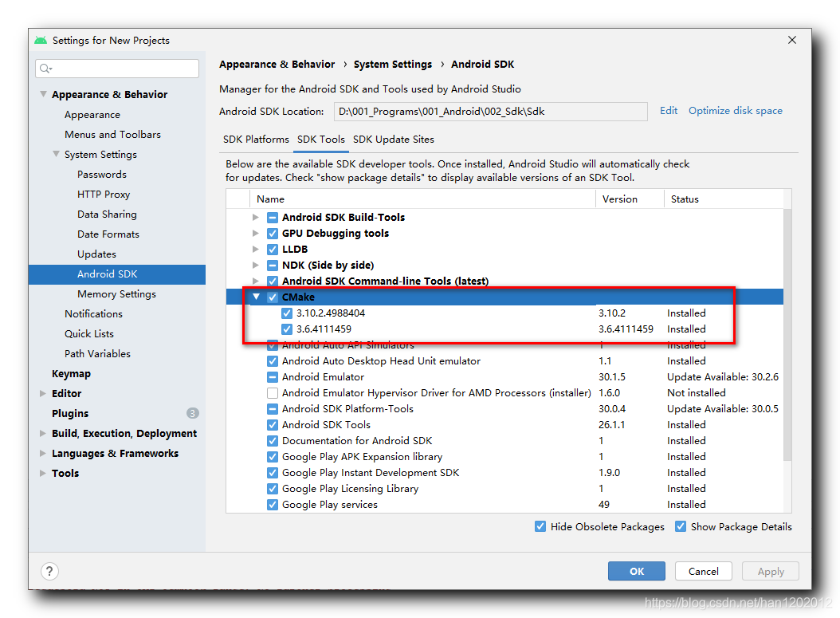Select Updates in settings tree
The width and height of the screenshot is (840, 618).
[x=96, y=254]
